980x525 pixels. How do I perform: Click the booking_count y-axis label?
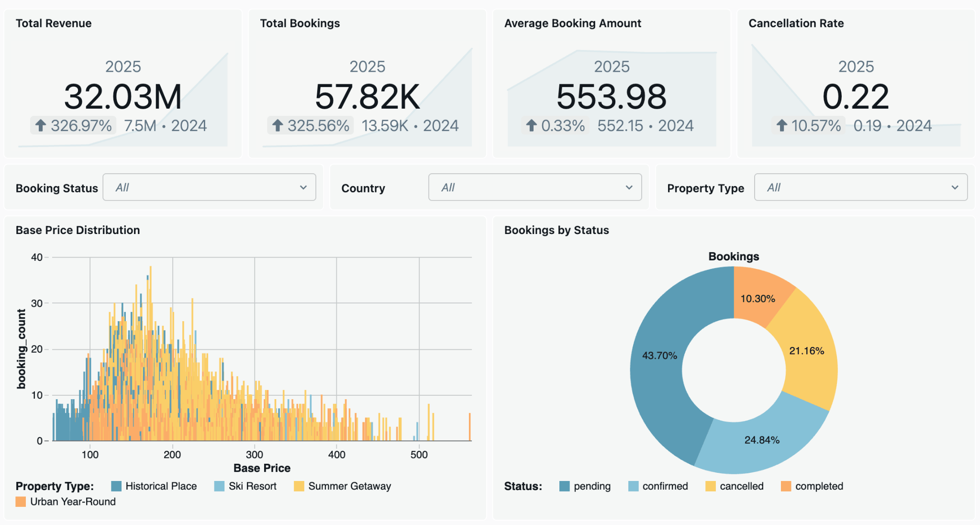pos(21,349)
